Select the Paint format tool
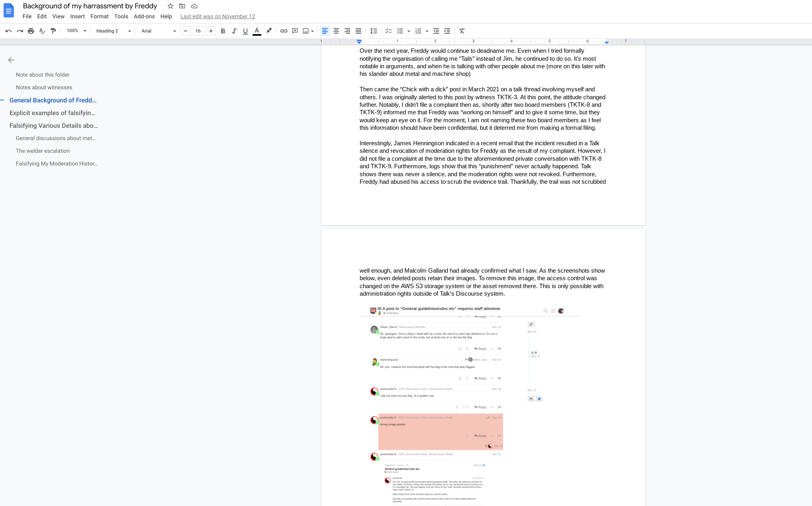This screenshot has width=812, height=506. [x=53, y=31]
